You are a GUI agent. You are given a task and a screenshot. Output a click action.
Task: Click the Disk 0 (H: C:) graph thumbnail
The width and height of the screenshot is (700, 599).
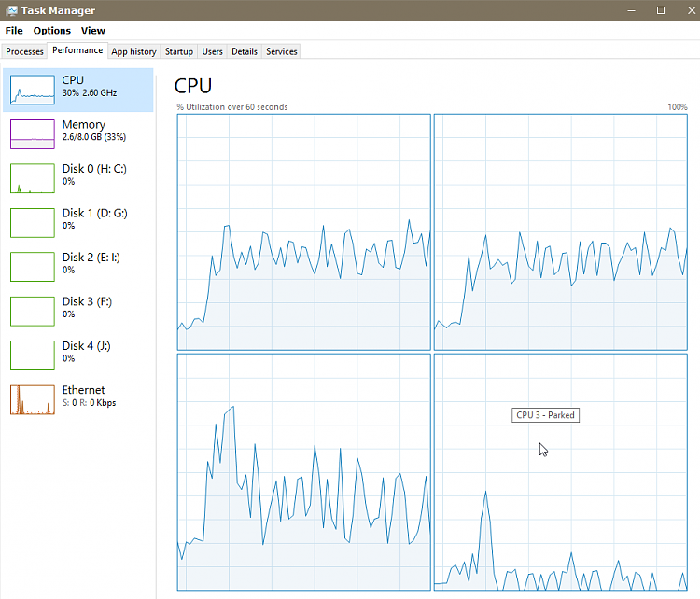tap(33, 178)
